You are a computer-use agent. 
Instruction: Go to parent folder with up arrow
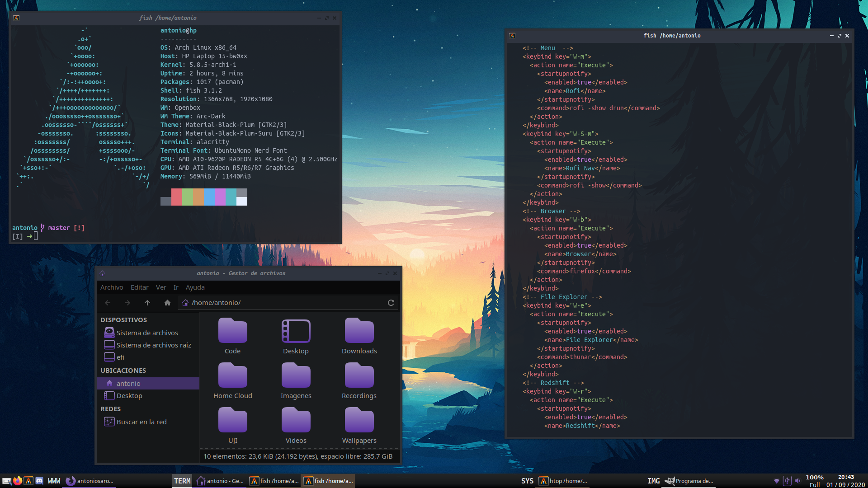click(147, 303)
